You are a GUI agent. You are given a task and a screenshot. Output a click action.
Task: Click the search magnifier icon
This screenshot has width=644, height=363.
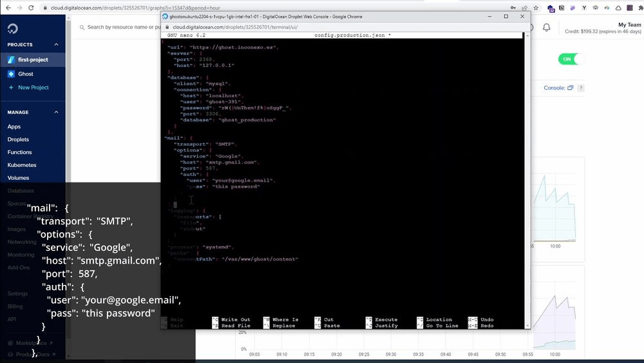tap(82, 27)
